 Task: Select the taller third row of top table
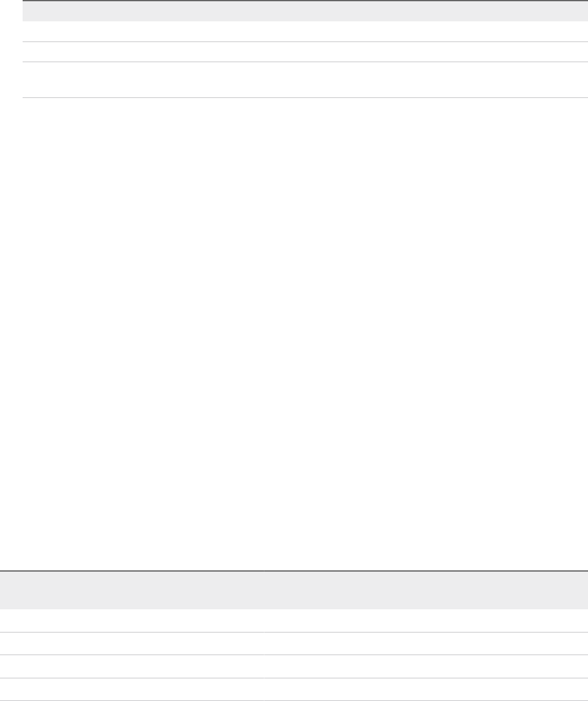pos(305,80)
